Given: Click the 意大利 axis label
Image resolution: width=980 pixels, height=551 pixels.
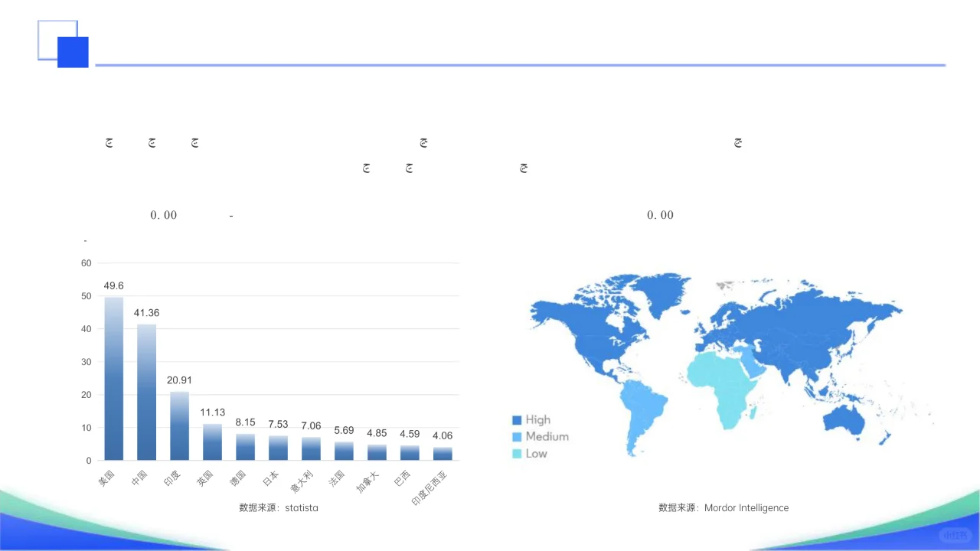Looking at the screenshot, I should point(302,481).
